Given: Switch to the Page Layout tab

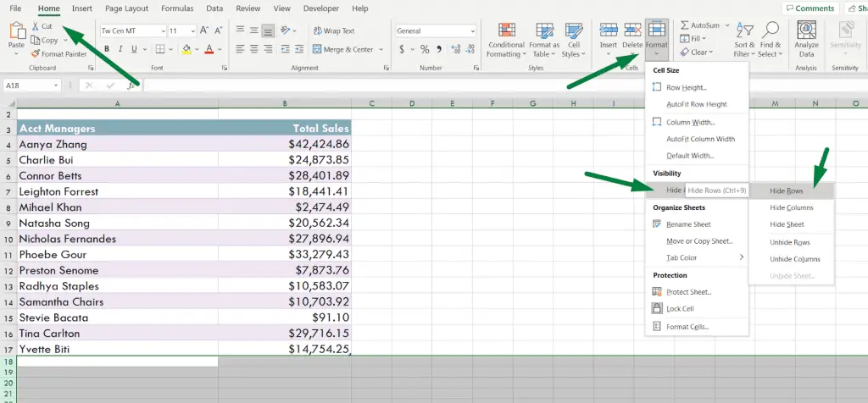Looking at the screenshot, I should click(127, 8).
